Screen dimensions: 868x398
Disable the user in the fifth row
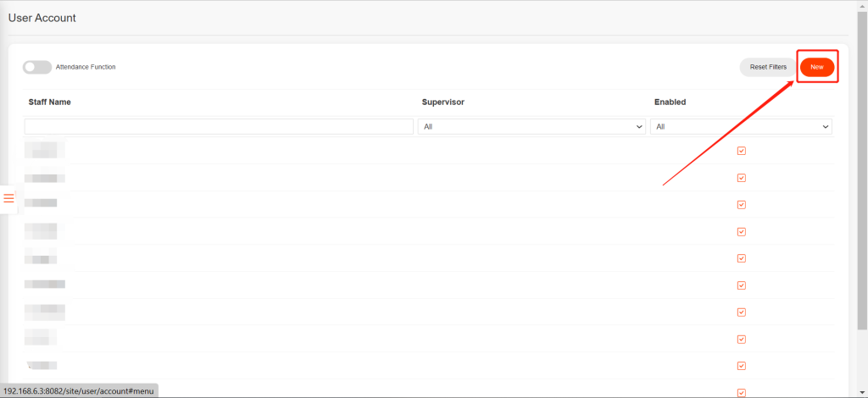click(742, 258)
